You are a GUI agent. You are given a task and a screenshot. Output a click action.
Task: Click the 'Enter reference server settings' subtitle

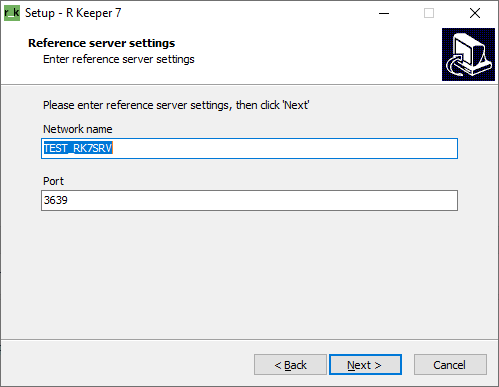point(119,59)
